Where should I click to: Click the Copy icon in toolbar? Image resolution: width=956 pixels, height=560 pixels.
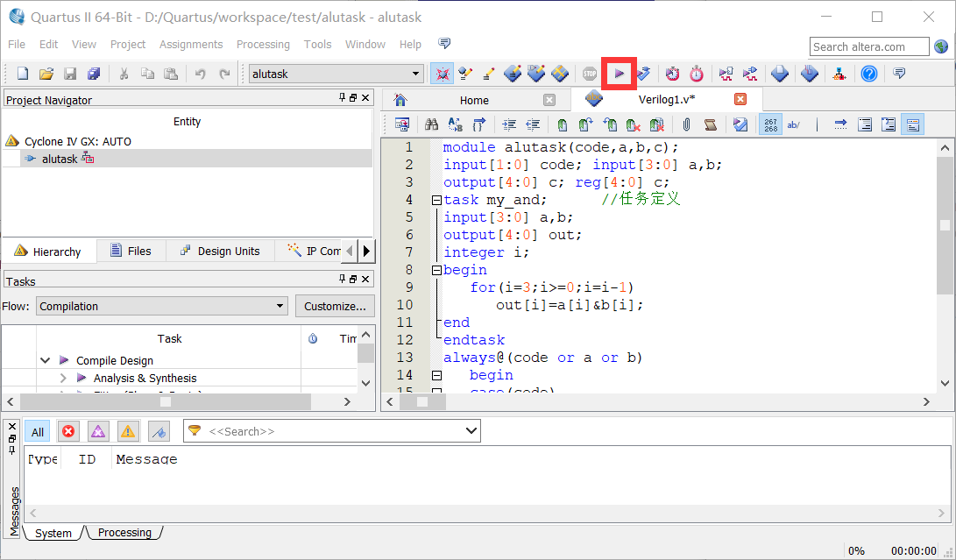pyautogui.click(x=147, y=74)
